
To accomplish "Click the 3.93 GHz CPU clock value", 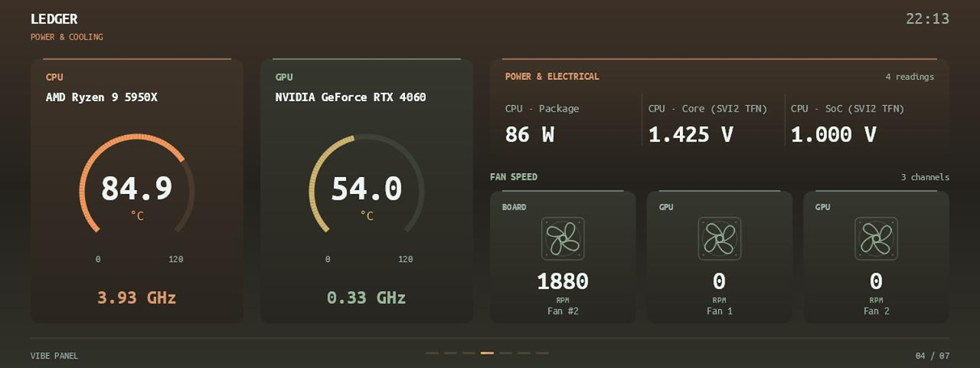I will pos(137,297).
